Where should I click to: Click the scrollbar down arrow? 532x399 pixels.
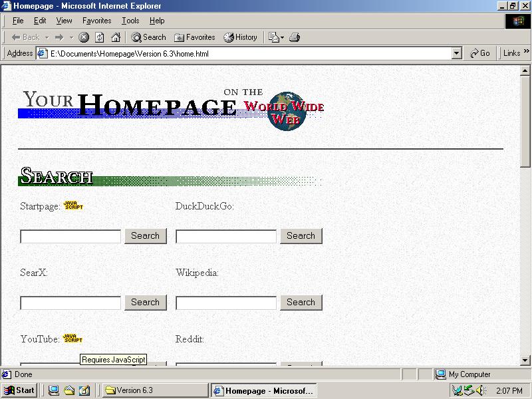(525, 360)
